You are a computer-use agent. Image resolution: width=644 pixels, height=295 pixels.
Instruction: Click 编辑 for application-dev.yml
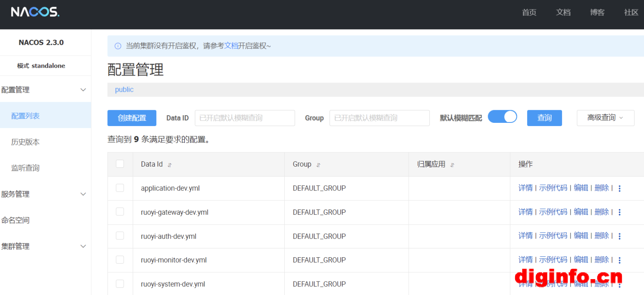(581, 188)
